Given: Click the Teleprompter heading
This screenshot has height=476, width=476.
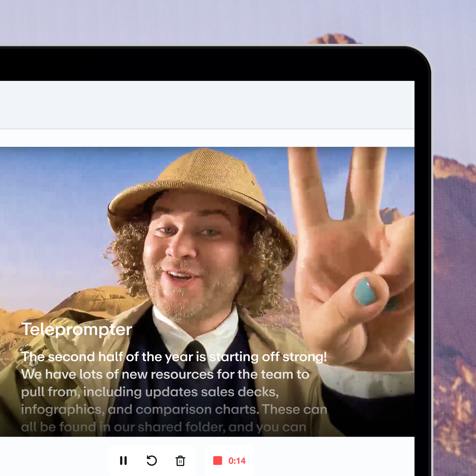Looking at the screenshot, I should pos(77,329).
